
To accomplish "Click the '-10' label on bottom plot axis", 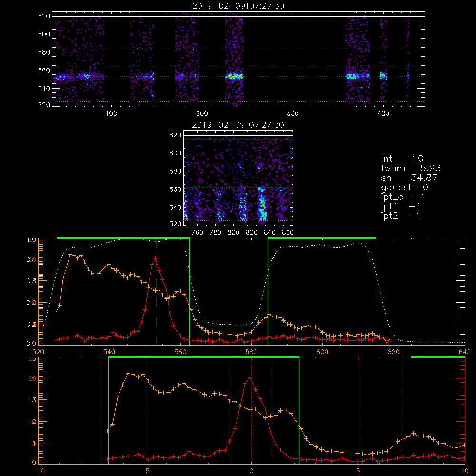I will point(38,471).
